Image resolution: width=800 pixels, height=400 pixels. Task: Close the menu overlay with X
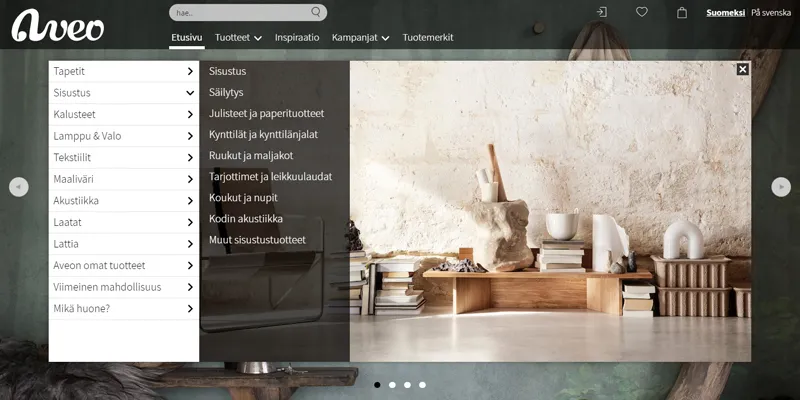click(x=742, y=69)
